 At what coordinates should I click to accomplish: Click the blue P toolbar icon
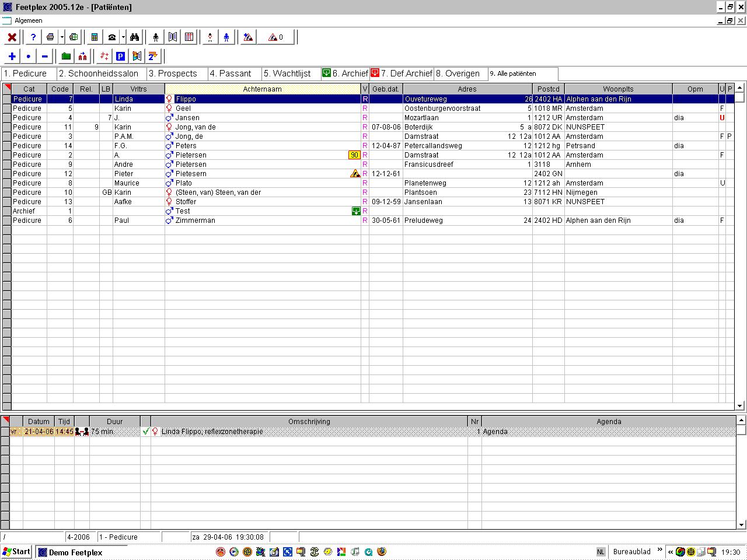pos(120,57)
